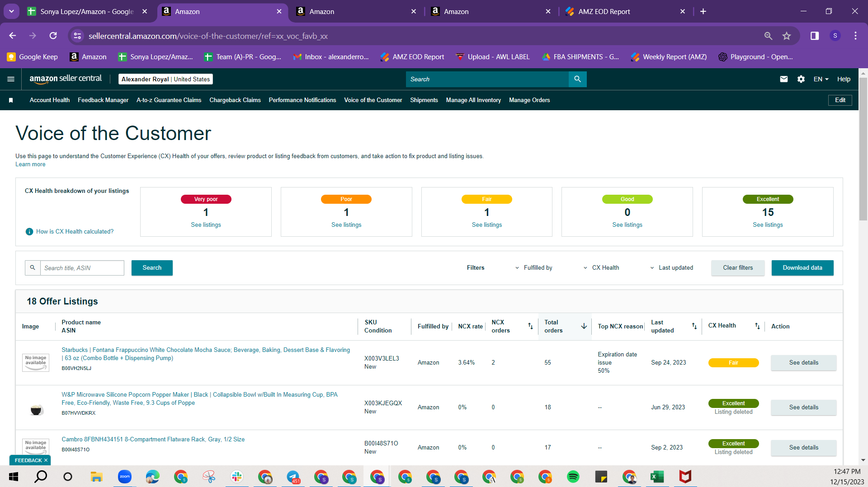Viewport: 868px width, 487px height.
Task: Open the Chrome profile avatar
Action: click(835, 36)
